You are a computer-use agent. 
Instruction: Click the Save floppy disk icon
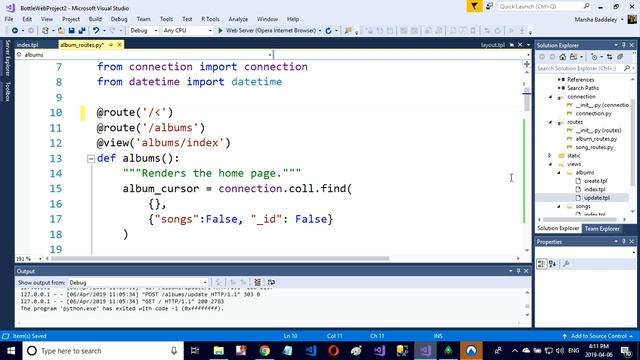[x=71, y=31]
